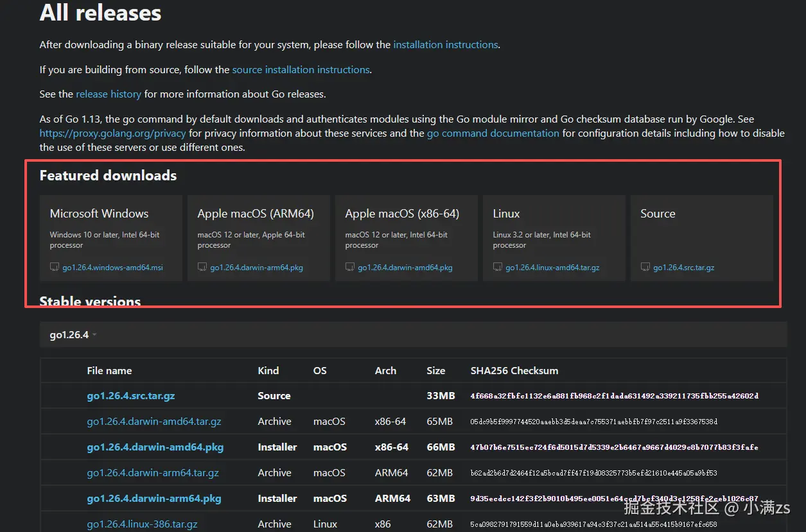Select the checksum of go1.26.4.darwin-arm64.pkg

point(615,499)
